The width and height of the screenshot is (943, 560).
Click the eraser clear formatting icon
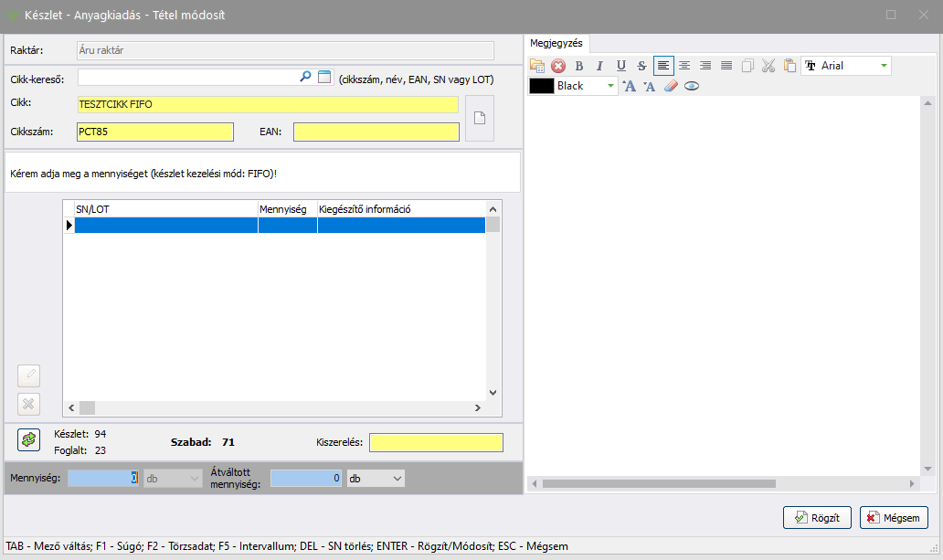(671, 86)
